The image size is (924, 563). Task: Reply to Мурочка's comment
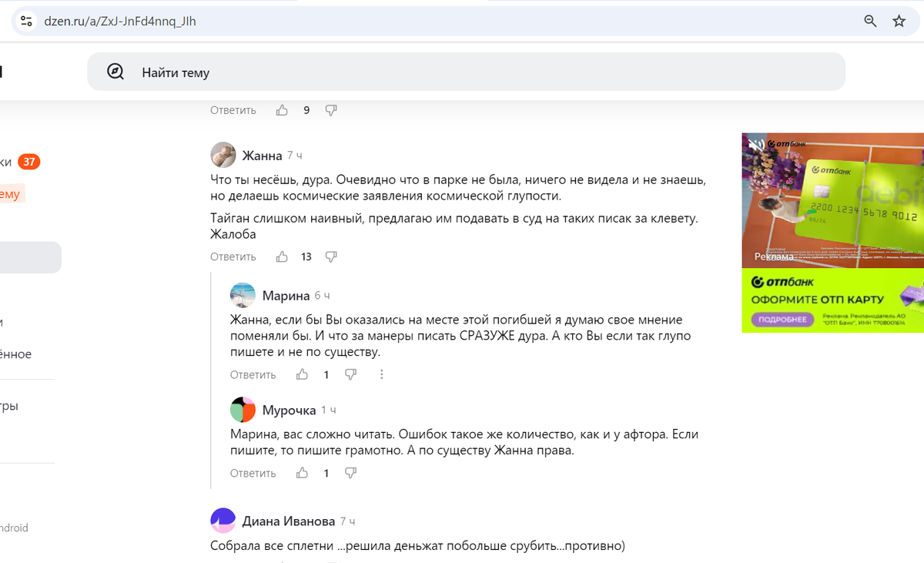[253, 473]
